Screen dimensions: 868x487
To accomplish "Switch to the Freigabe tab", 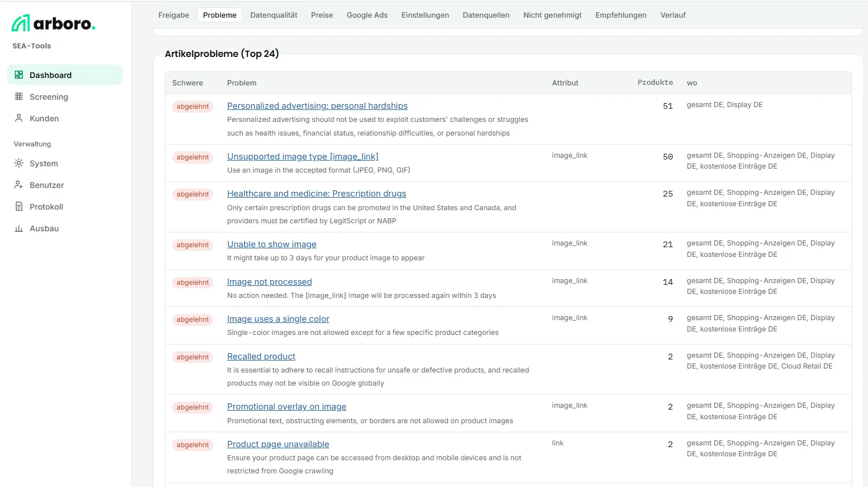I will click(x=174, y=15).
